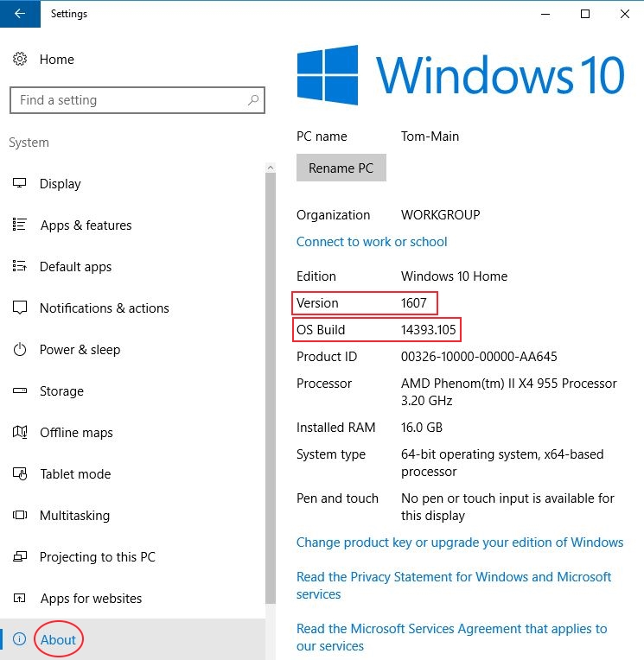Click the Projecting to this PC icon
The image size is (644, 660).
click(x=20, y=556)
